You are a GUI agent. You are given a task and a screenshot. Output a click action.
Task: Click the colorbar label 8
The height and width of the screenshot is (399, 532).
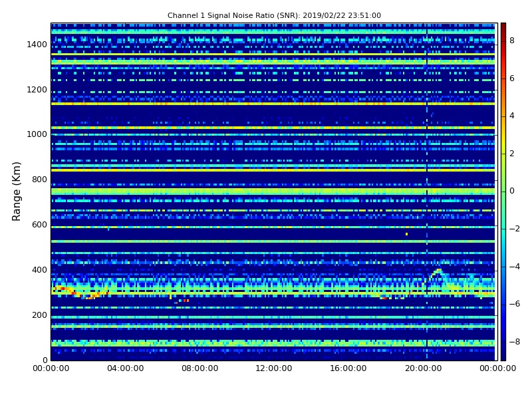(x=512, y=41)
